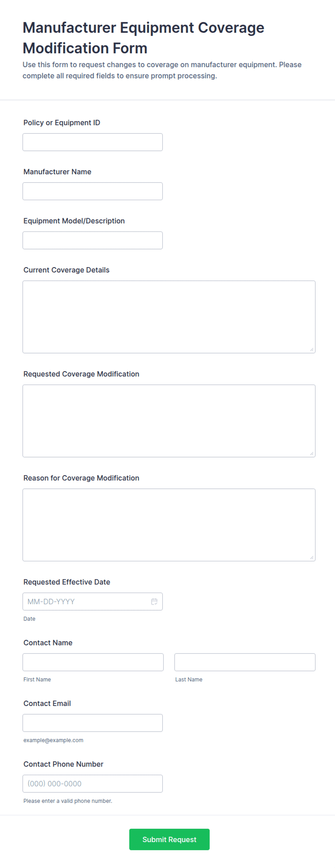This screenshot has width=335, height=868.
Task: Select the Last Name field
Action: click(x=245, y=662)
